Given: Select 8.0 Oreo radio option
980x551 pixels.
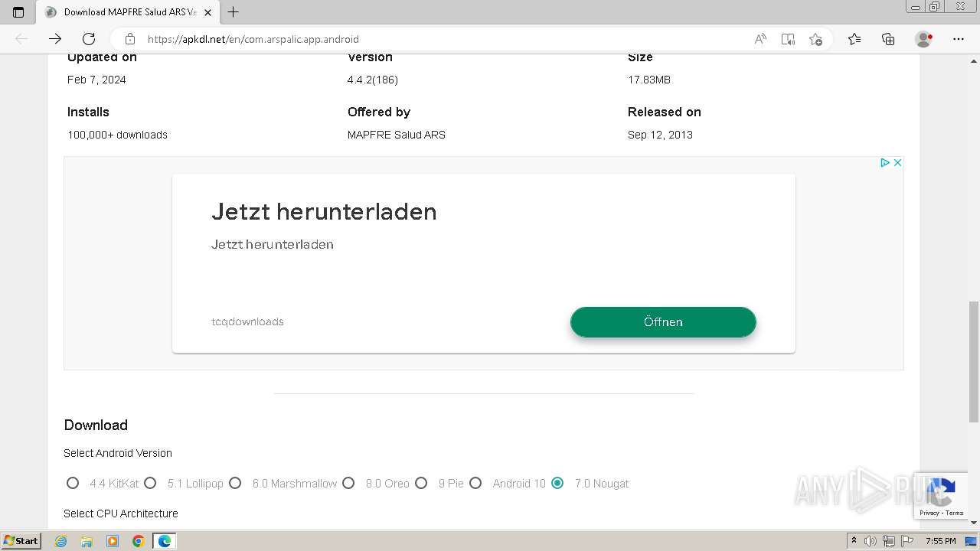Looking at the screenshot, I should 348,483.
